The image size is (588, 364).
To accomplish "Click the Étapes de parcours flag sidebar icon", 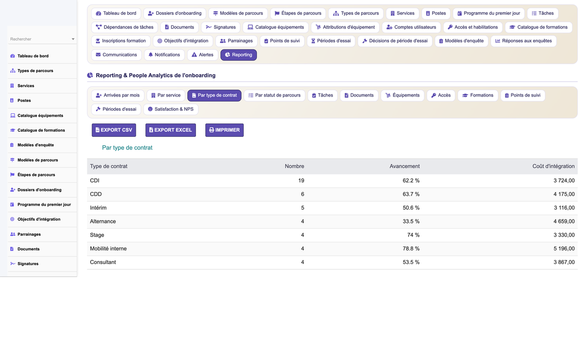I will [12, 175].
